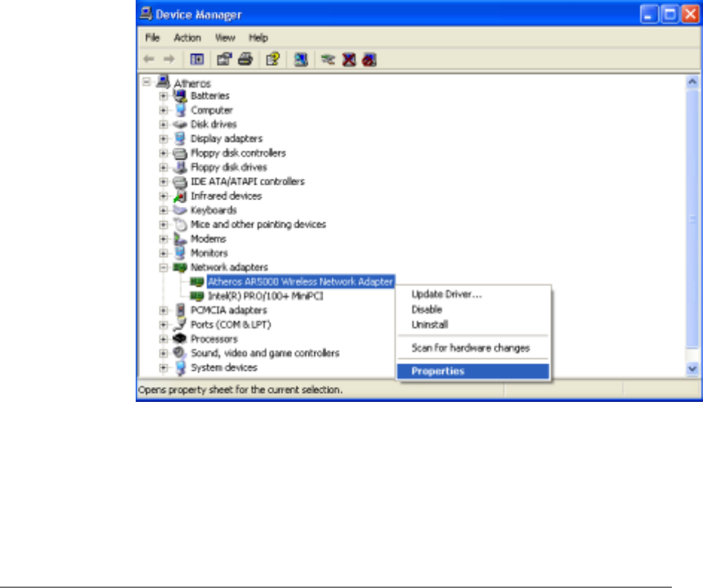This screenshot has width=703, height=588.
Task: Click the scrollbar up arrow
Action: [692, 82]
